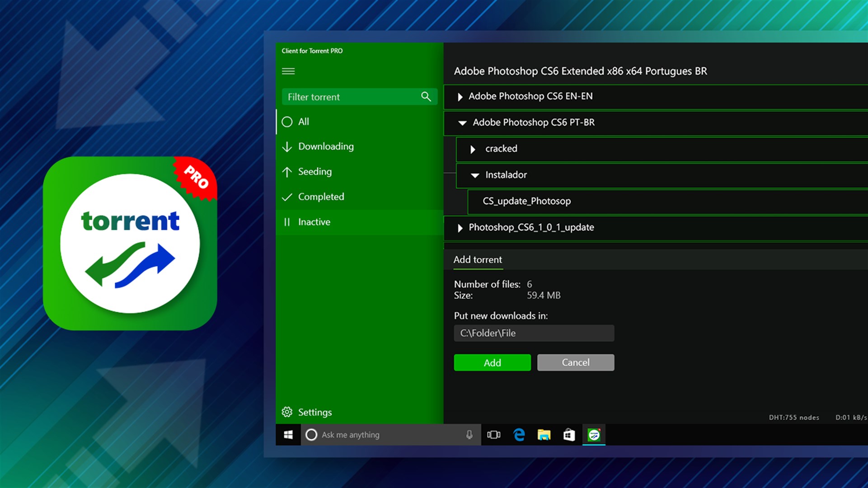Collapse the Adobe Photoshop CS6 PT-BR folder

462,123
